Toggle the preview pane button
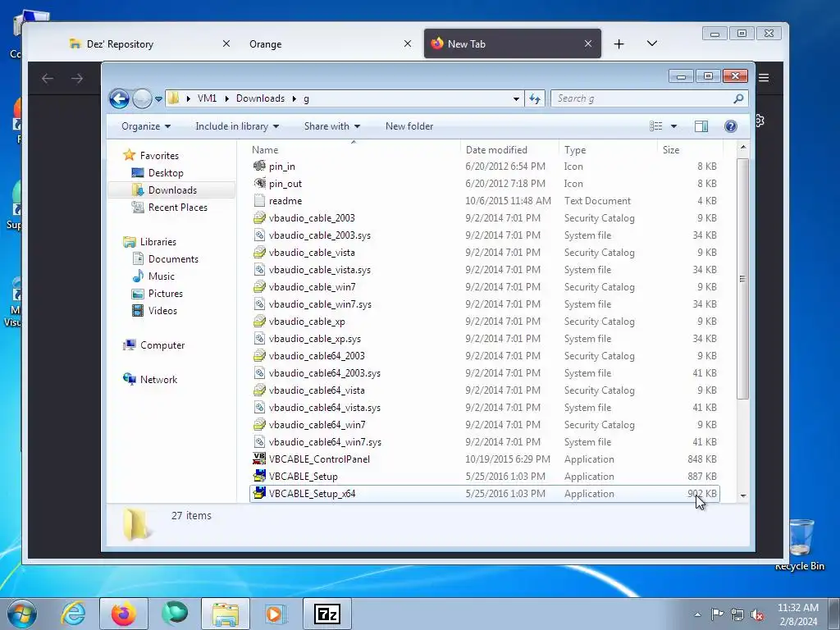 [x=701, y=126]
